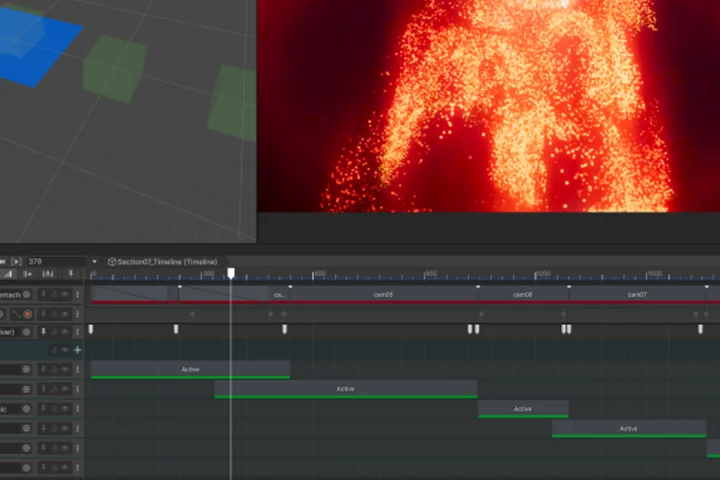Click the play range icon beside frame field
Screen dimensions: 720x480
click(17, 262)
